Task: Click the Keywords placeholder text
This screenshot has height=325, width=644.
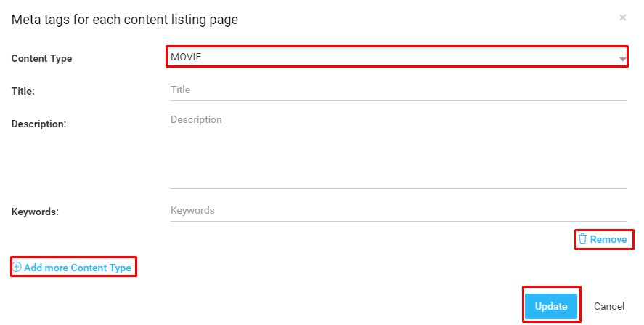Action: (192, 211)
